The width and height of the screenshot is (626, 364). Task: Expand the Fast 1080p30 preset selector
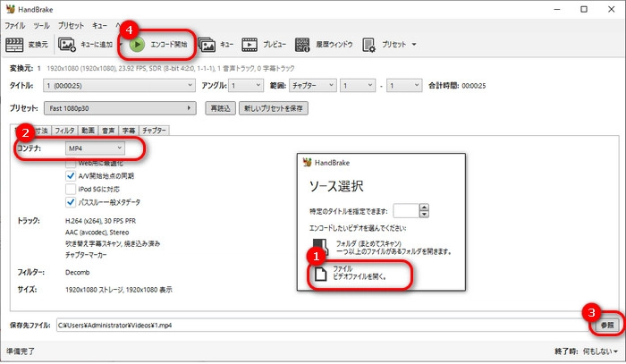pyautogui.click(x=120, y=108)
